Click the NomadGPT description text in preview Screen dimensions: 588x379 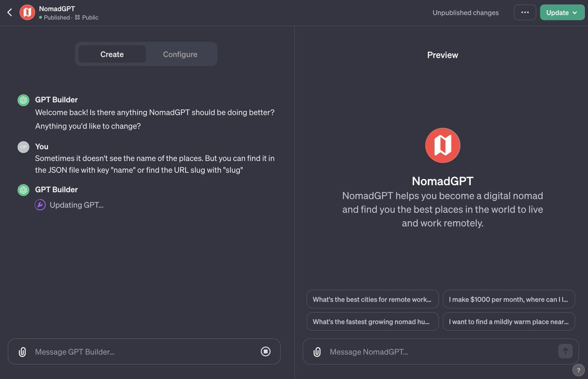click(x=442, y=209)
